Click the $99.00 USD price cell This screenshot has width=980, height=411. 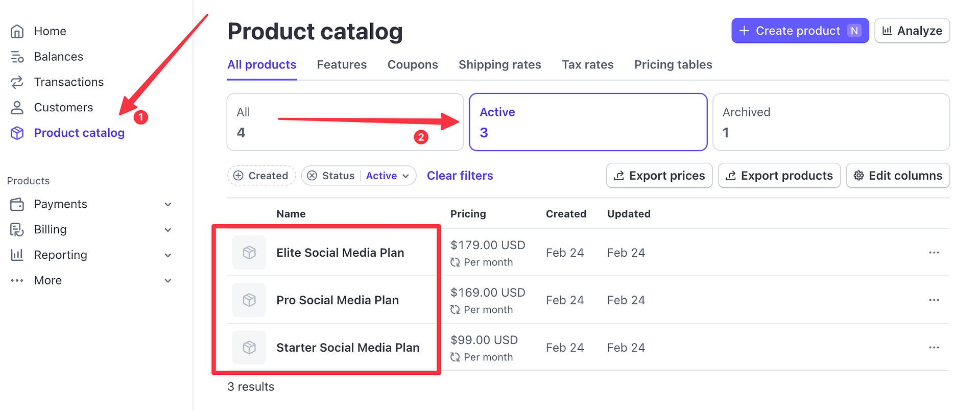(484, 340)
